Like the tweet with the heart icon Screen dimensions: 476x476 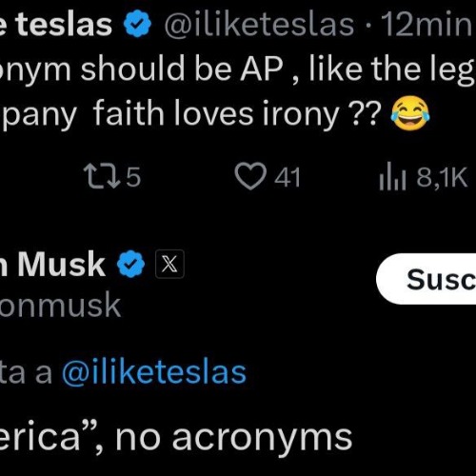pyautogui.click(x=250, y=176)
